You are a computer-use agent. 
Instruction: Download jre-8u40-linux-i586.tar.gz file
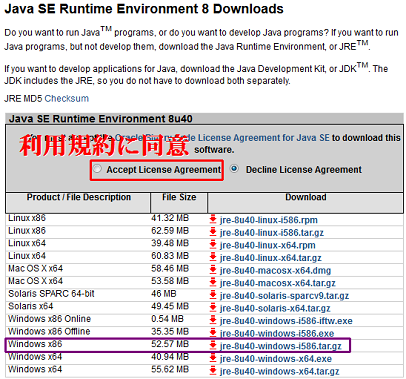[x=272, y=233]
